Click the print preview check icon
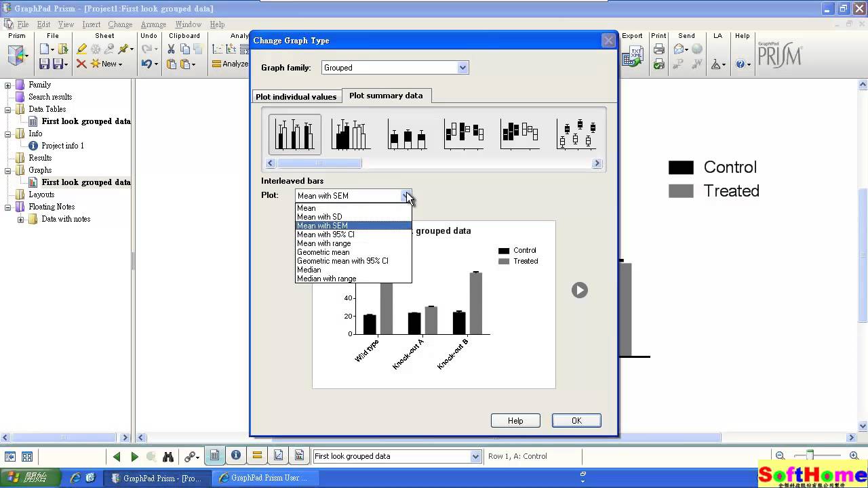The height and width of the screenshot is (488, 868). pyautogui.click(x=658, y=64)
